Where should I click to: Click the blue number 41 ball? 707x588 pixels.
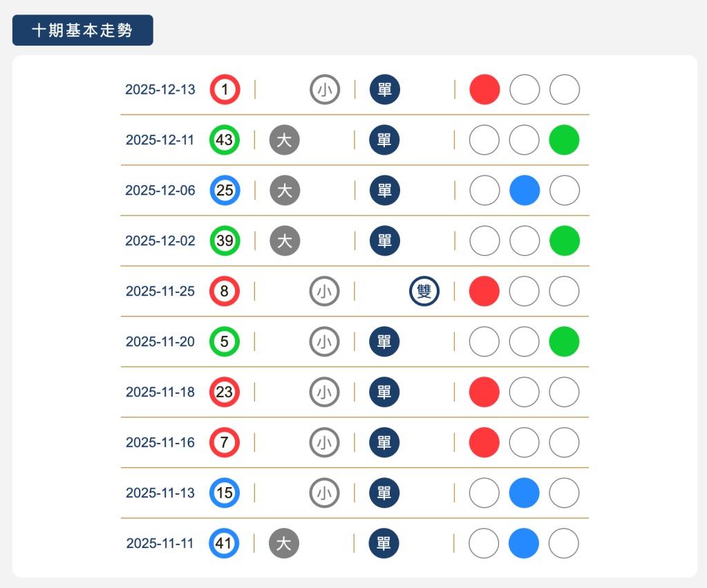[x=224, y=543]
